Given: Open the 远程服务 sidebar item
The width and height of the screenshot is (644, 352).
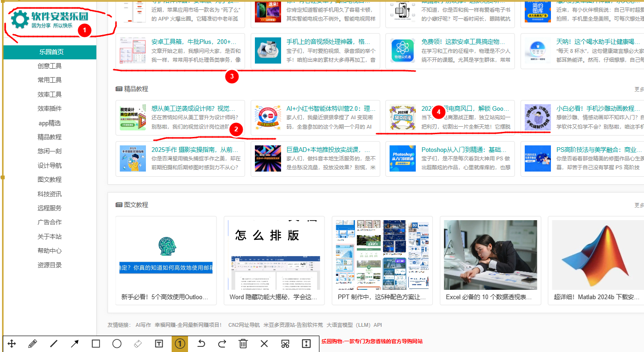Looking at the screenshot, I should point(50,208).
